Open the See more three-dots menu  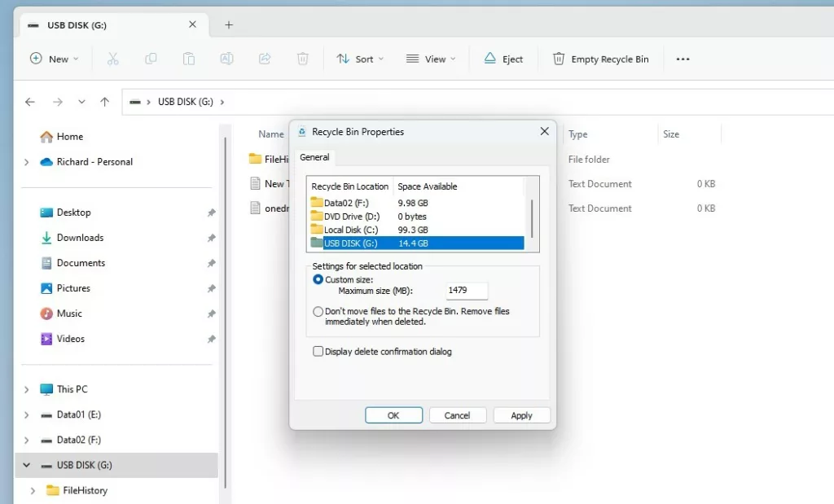point(683,59)
